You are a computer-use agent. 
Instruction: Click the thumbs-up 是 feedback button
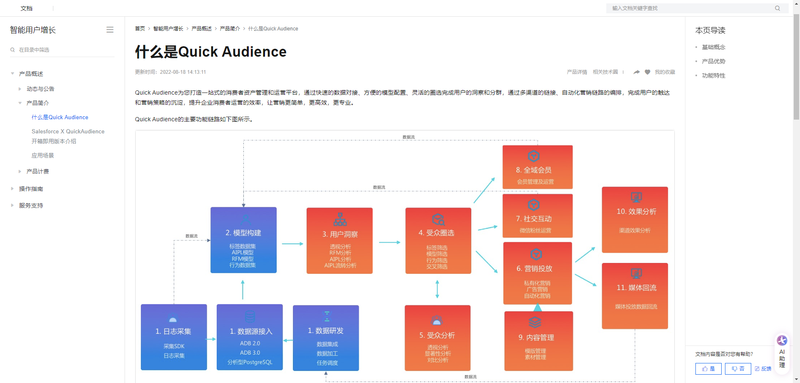pyautogui.click(x=708, y=368)
